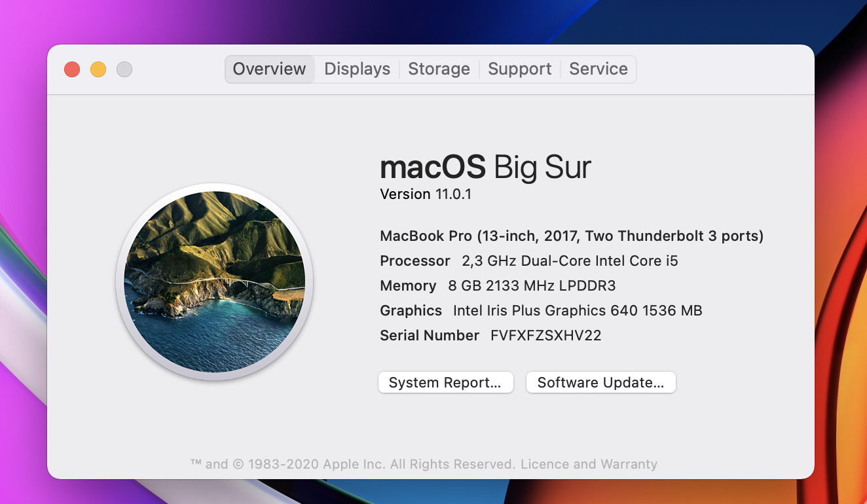Minimize the About This Mac window
This screenshot has width=867, height=504.
(98, 69)
